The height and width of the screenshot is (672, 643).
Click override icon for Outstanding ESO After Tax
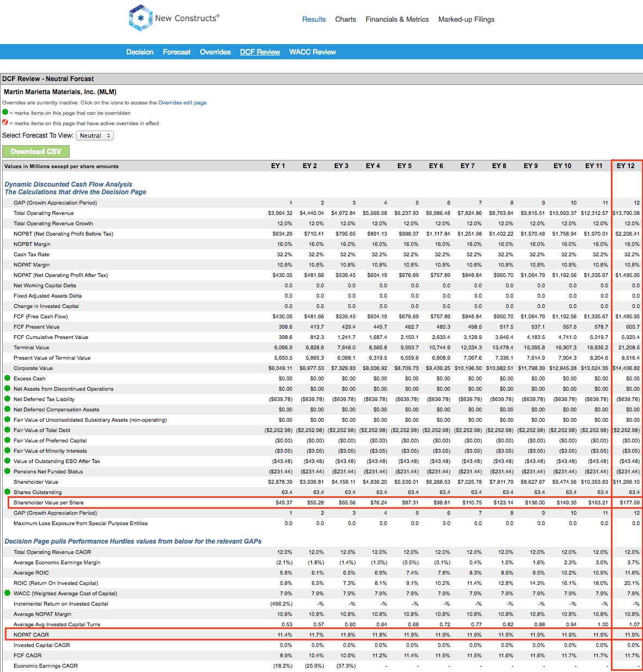8,461
